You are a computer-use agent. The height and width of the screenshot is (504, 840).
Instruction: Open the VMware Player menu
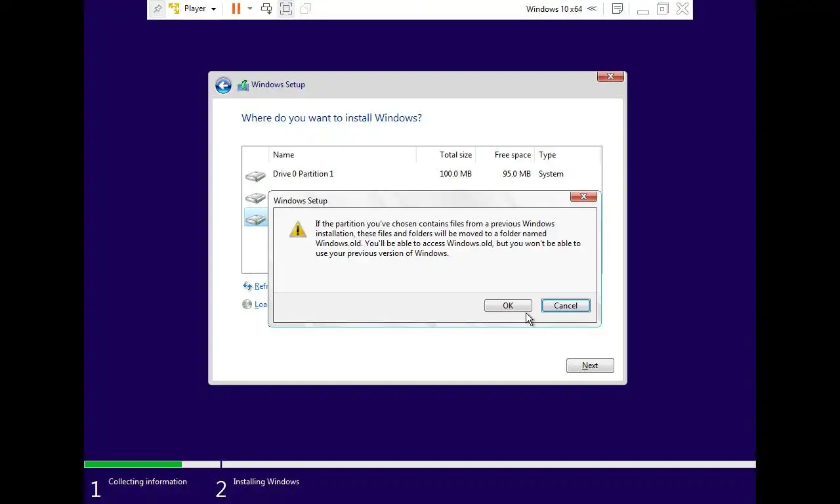click(193, 9)
